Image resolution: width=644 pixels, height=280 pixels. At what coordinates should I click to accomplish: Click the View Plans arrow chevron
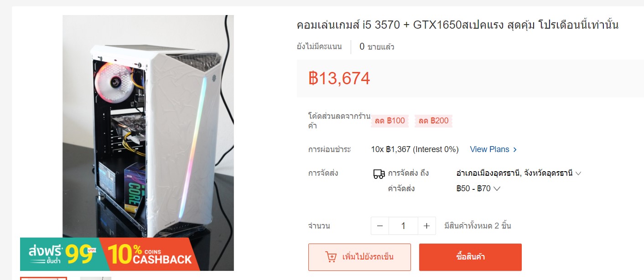pos(515,149)
